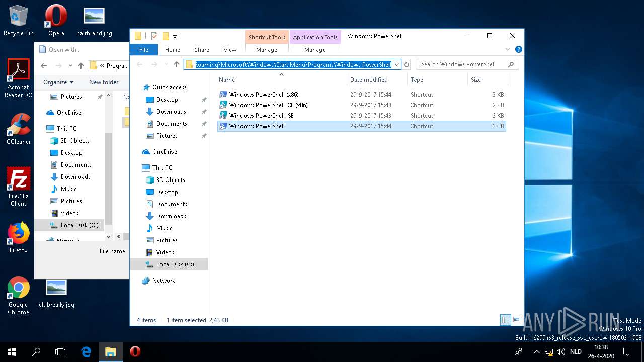Open the Action Center notifications icon
The width and height of the screenshot is (644, 362).
point(627,352)
